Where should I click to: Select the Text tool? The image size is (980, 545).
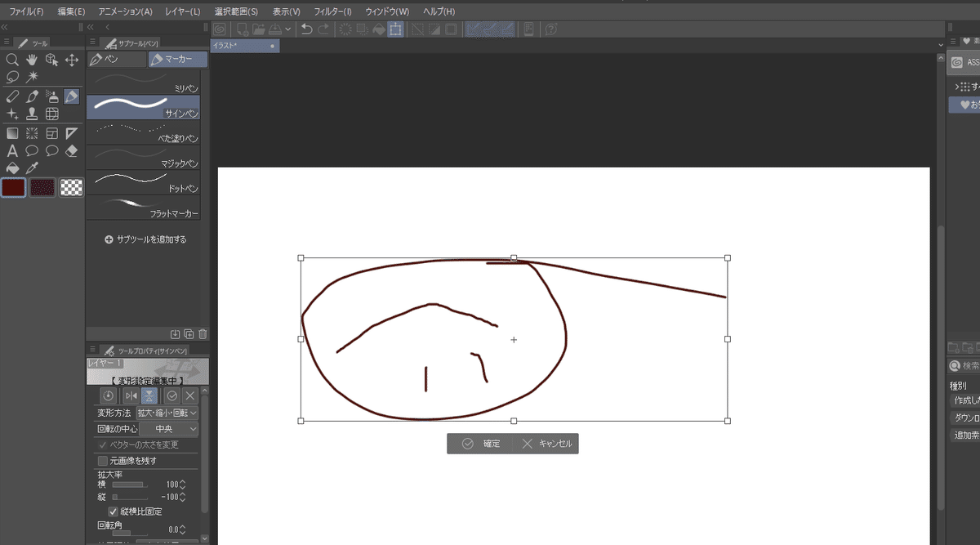point(12,151)
